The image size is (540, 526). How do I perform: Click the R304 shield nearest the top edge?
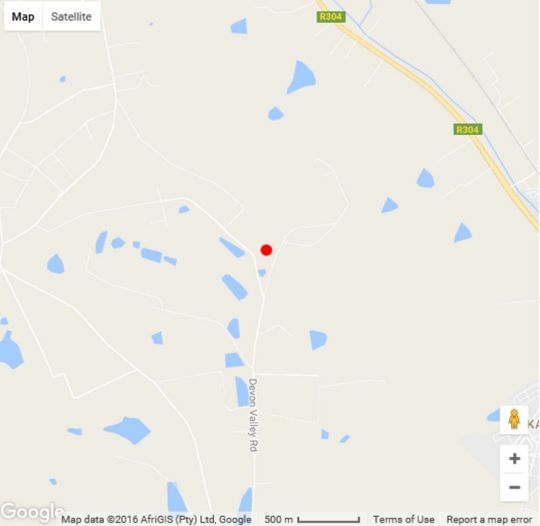331,17
